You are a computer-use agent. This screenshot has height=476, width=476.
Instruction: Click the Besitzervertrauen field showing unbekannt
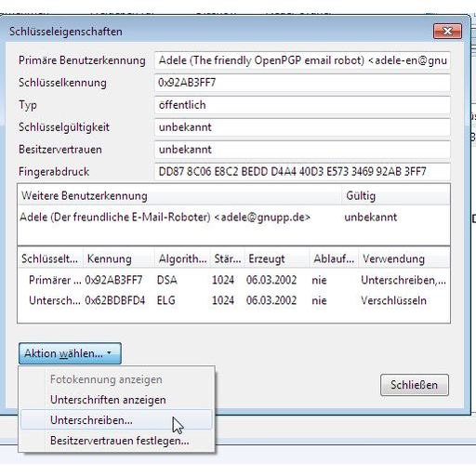pyautogui.click(x=302, y=150)
